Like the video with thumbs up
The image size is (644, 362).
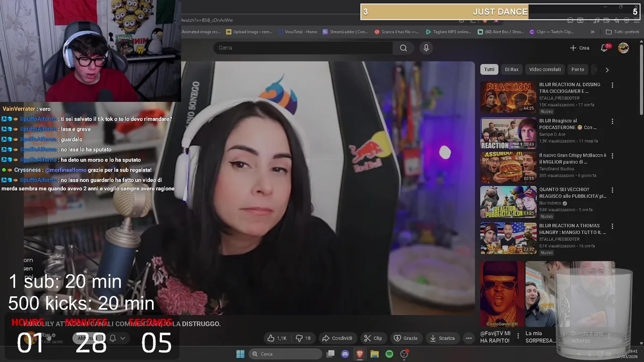click(x=277, y=338)
